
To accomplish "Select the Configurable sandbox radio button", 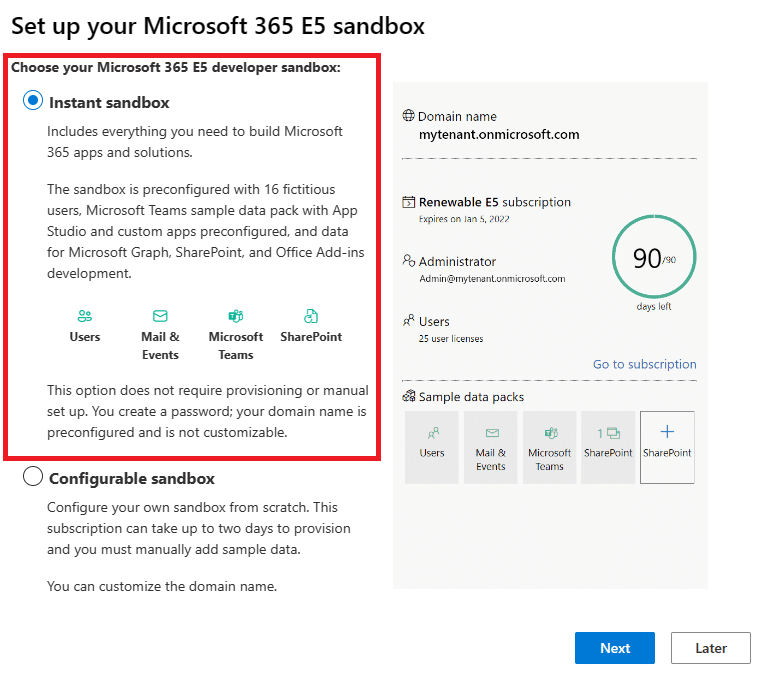I will click(x=33, y=477).
